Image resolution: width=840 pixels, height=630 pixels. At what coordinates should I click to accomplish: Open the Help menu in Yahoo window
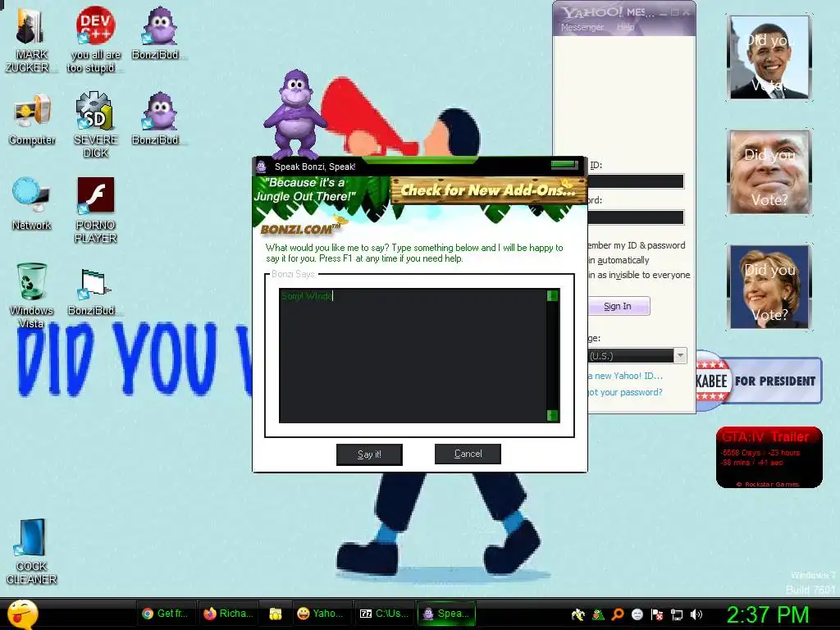tap(625, 27)
